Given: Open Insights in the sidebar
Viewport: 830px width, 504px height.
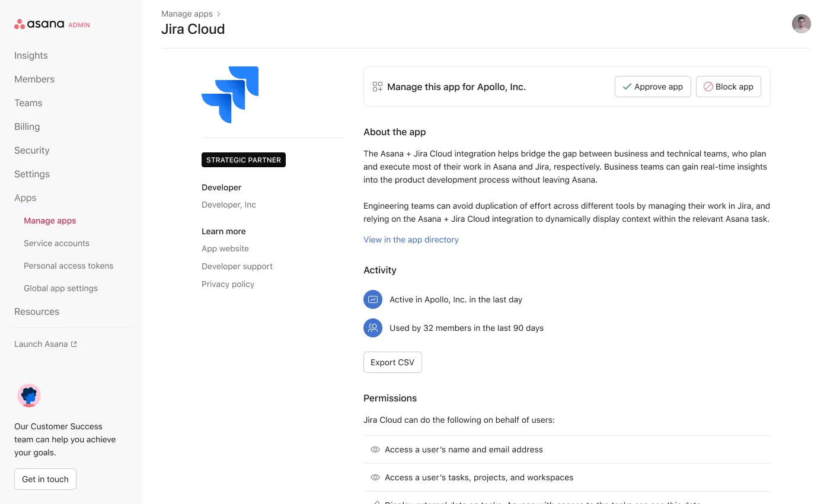Looking at the screenshot, I should [x=31, y=55].
